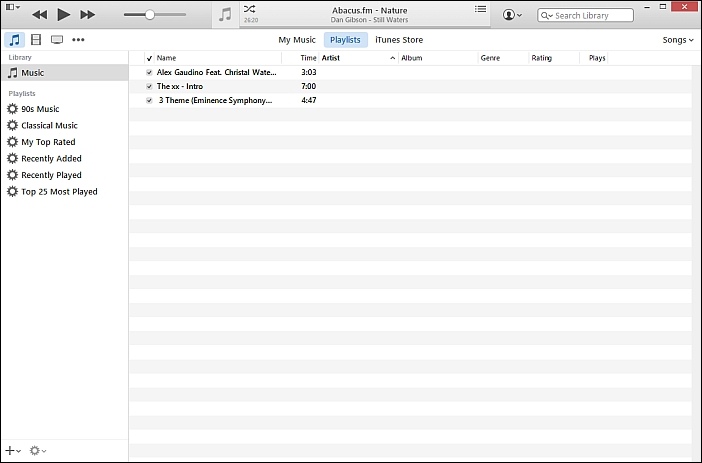Click the album art music note placeholder
702x463 pixels.
point(225,15)
